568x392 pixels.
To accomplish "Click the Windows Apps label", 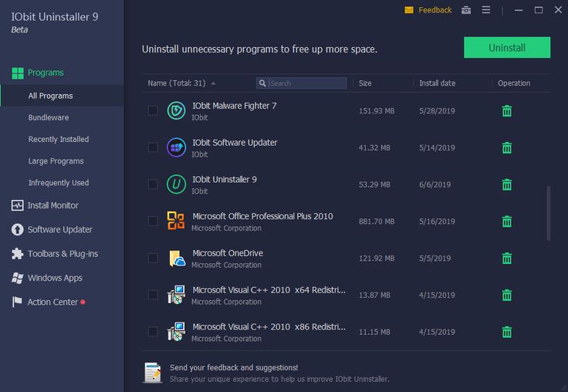I will [x=55, y=278].
